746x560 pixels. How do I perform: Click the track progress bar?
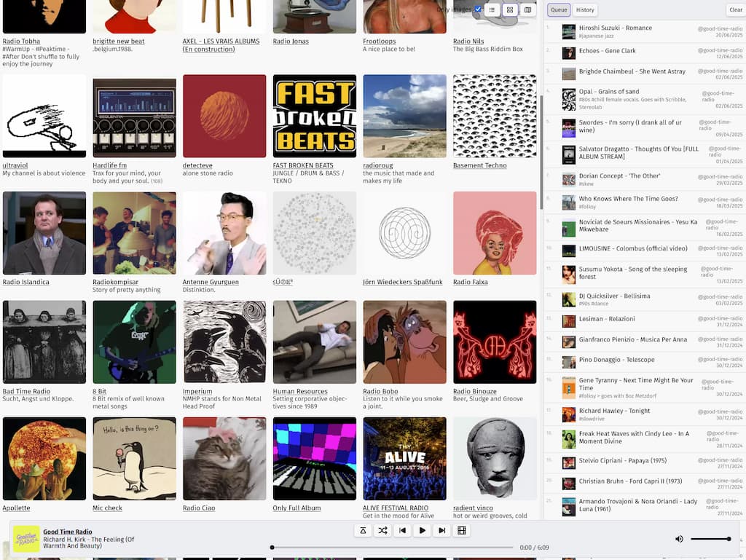(392, 548)
